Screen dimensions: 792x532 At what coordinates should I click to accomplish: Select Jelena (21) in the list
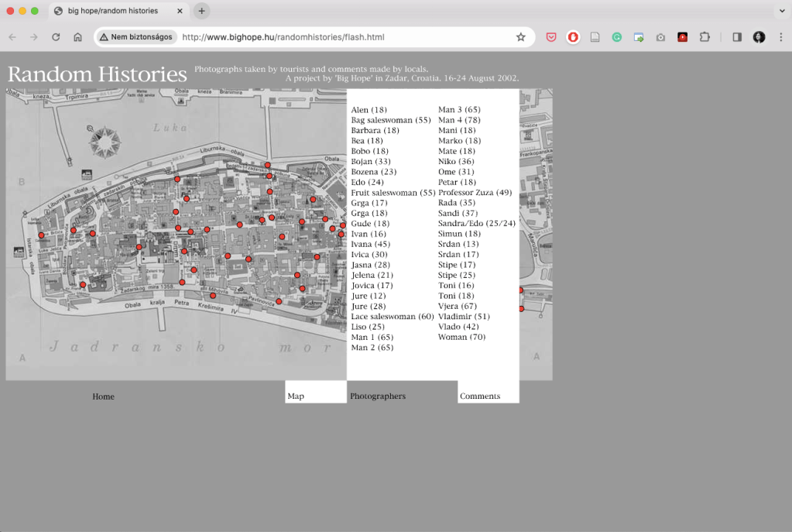click(x=372, y=275)
